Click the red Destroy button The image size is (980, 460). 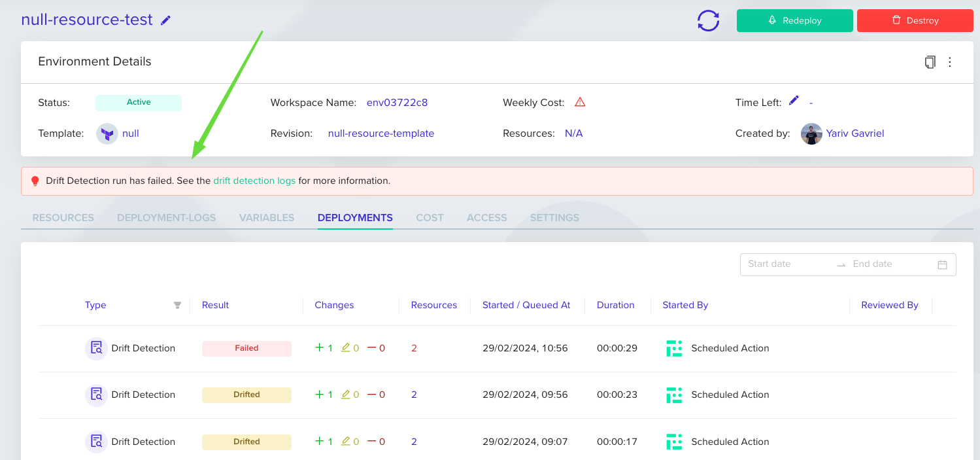[915, 20]
